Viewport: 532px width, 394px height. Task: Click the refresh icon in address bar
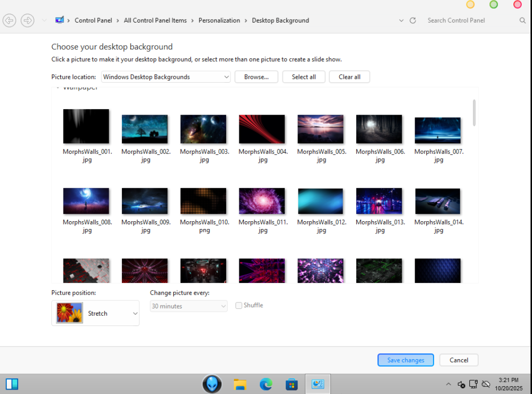[x=413, y=21]
